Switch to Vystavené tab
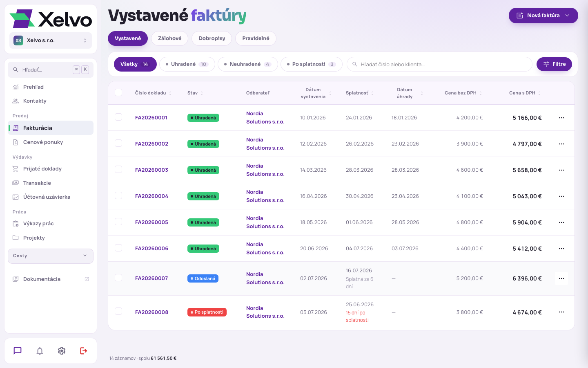This screenshot has width=588, height=368. (x=128, y=38)
